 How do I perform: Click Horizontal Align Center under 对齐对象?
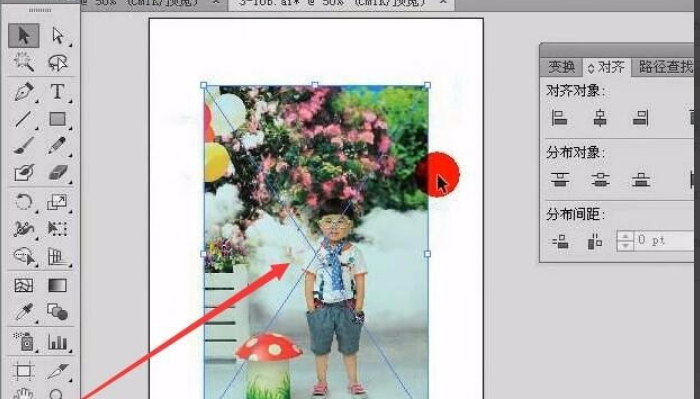(x=600, y=118)
